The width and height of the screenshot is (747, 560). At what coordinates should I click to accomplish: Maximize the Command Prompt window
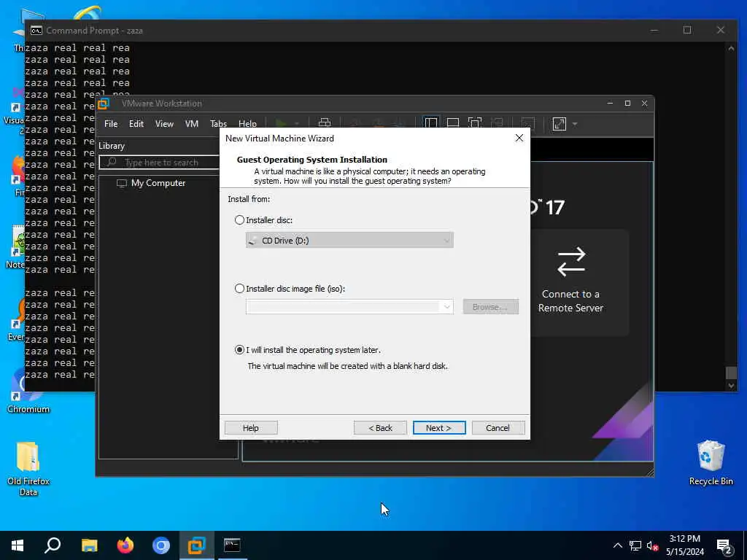click(x=687, y=30)
